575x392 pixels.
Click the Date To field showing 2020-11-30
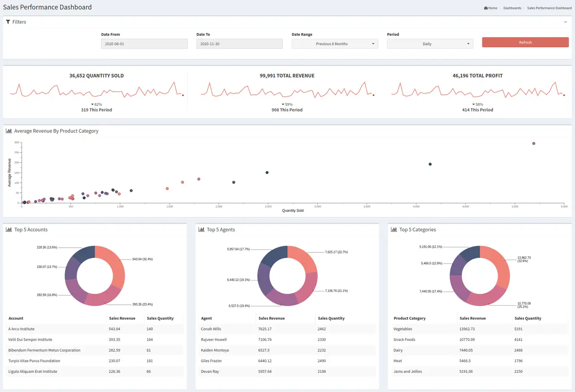pyautogui.click(x=240, y=44)
